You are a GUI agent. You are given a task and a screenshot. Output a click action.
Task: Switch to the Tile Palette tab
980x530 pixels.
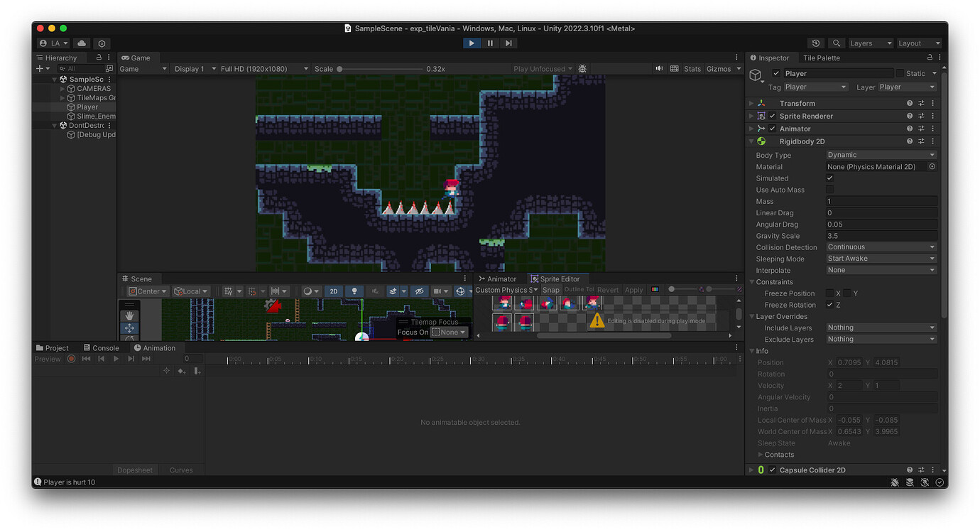pos(821,58)
